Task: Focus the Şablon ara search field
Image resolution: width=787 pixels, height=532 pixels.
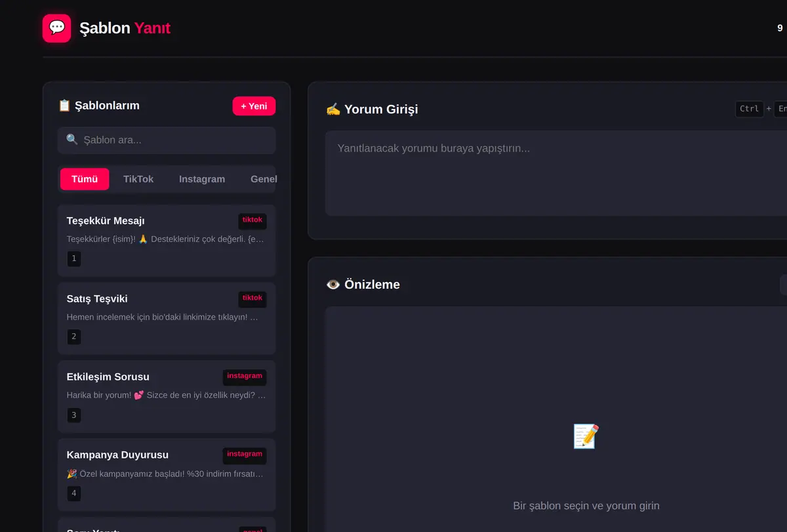Action: [167, 140]
